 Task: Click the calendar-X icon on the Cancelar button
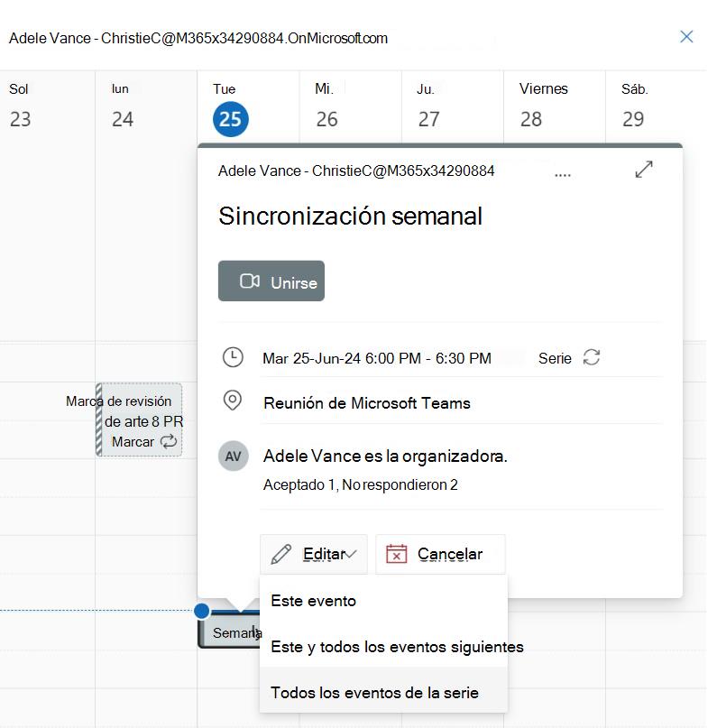click(396, 554)
